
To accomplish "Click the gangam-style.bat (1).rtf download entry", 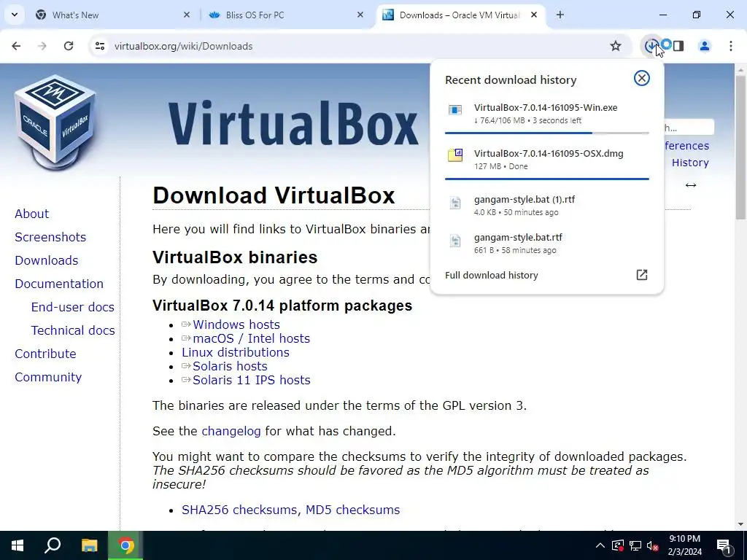I will (546, 205).
